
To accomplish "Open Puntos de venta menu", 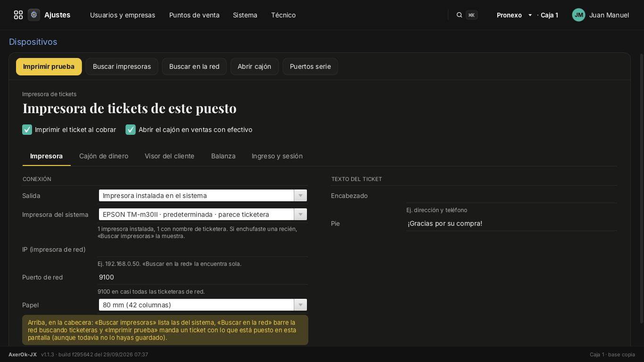I will point(194,15).
